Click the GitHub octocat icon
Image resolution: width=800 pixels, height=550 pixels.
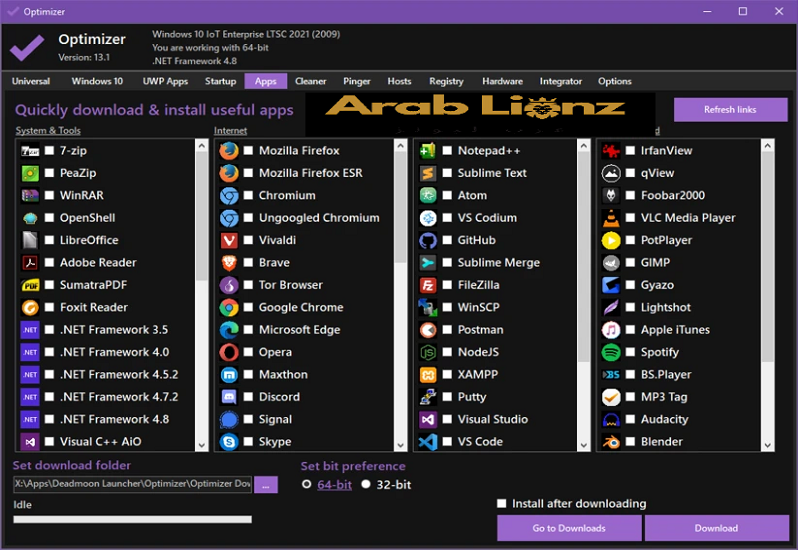(428, 240)
